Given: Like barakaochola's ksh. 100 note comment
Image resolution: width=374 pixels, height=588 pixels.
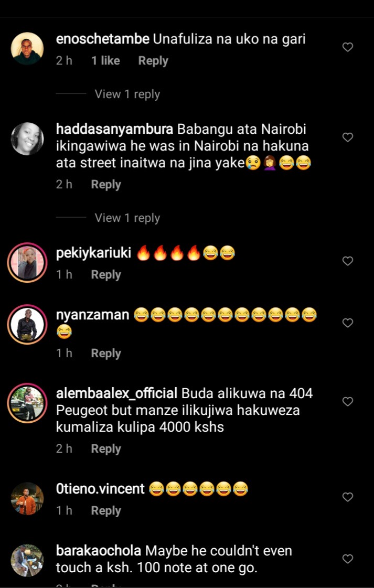Looking at the screenshot, I should tap(348, 559).
